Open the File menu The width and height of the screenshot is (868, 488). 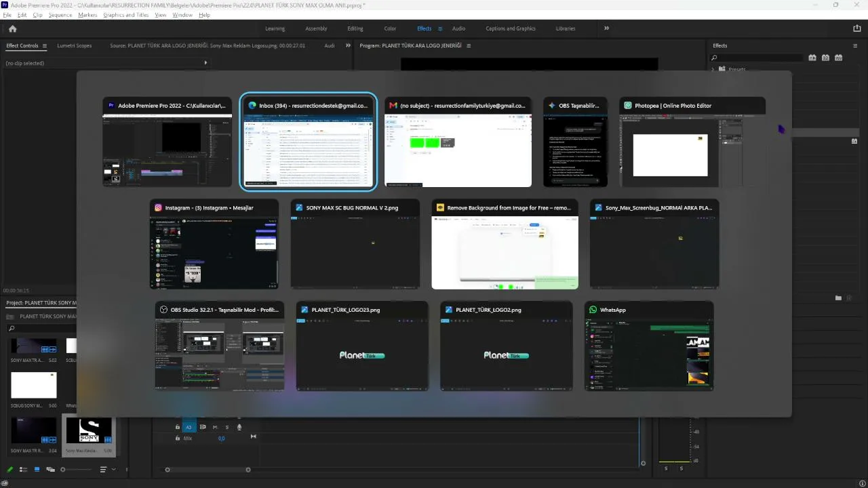7,15
